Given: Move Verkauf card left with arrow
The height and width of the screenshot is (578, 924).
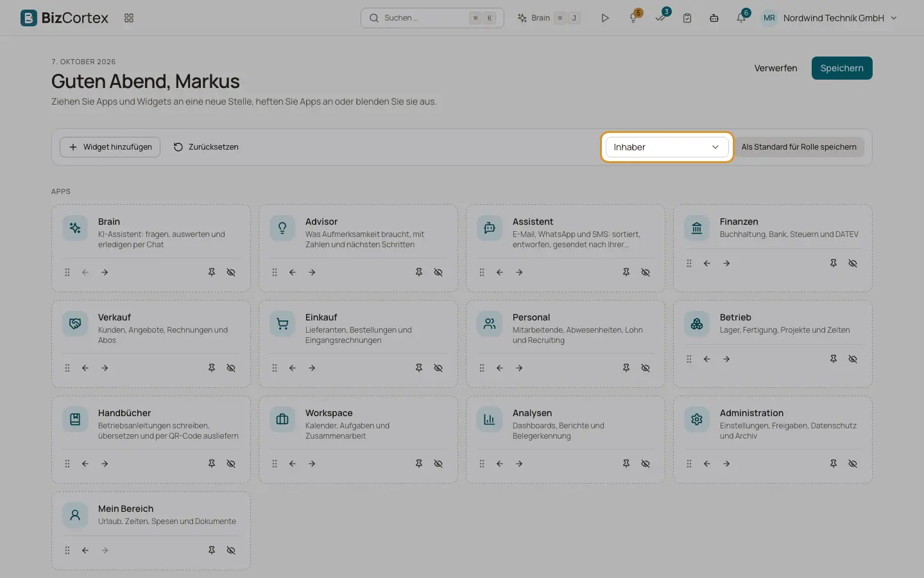Looking at the screenshot, I should pos(85,368).
